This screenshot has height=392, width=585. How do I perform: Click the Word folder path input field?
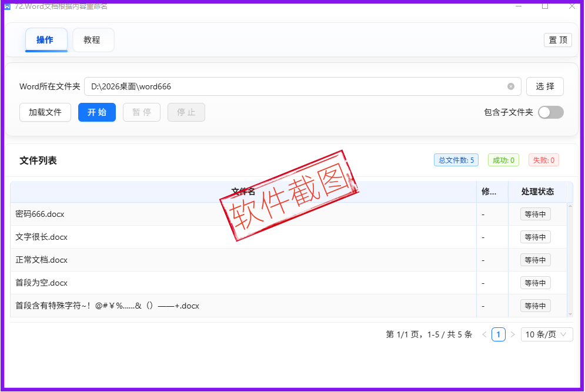coord(294,86)
